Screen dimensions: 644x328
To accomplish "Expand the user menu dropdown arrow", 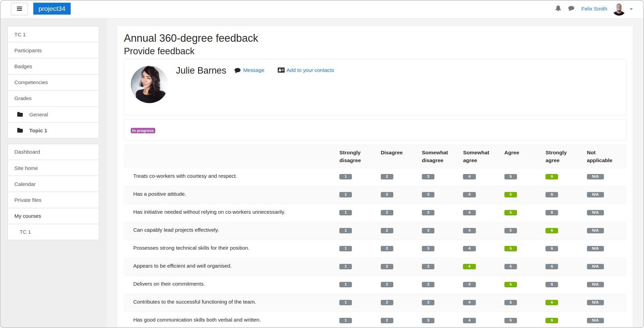I will pos(631,9).
